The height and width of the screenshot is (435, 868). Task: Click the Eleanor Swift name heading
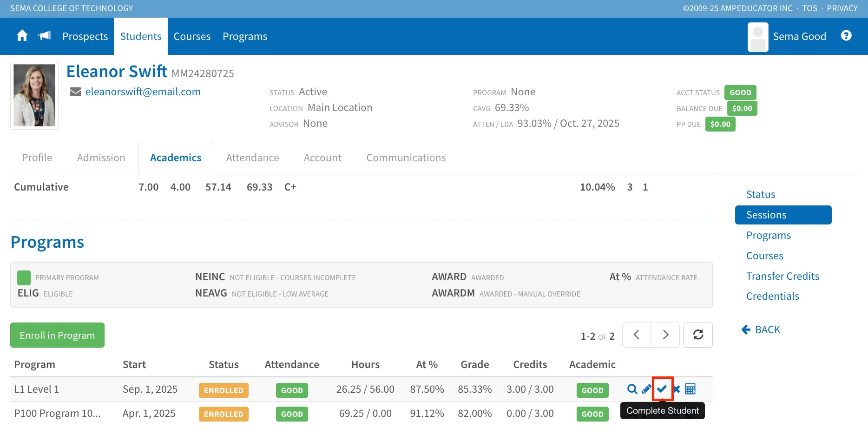coord(117,72)
